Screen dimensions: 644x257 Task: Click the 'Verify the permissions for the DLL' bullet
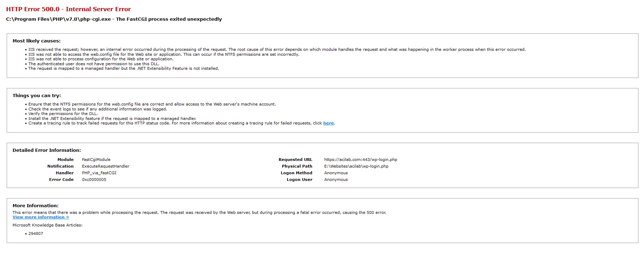point(63,114)
